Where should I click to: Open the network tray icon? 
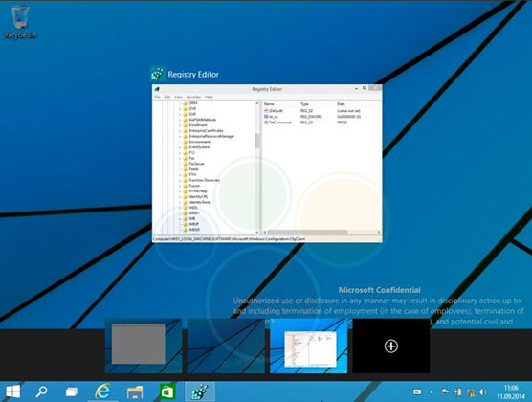coord(471,392)
